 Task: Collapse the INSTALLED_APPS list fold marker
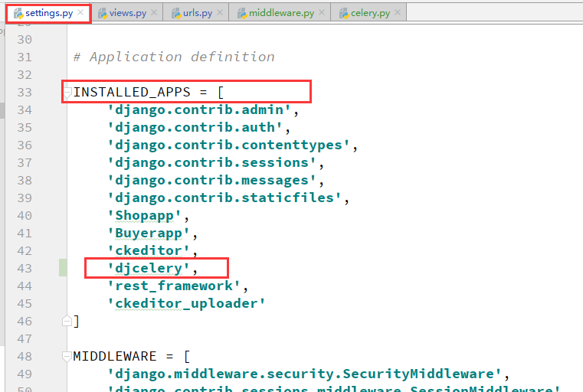67,92
